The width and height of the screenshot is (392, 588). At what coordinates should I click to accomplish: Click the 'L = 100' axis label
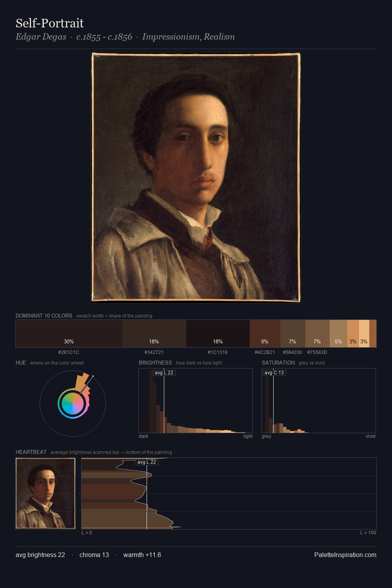click(368, 533)
